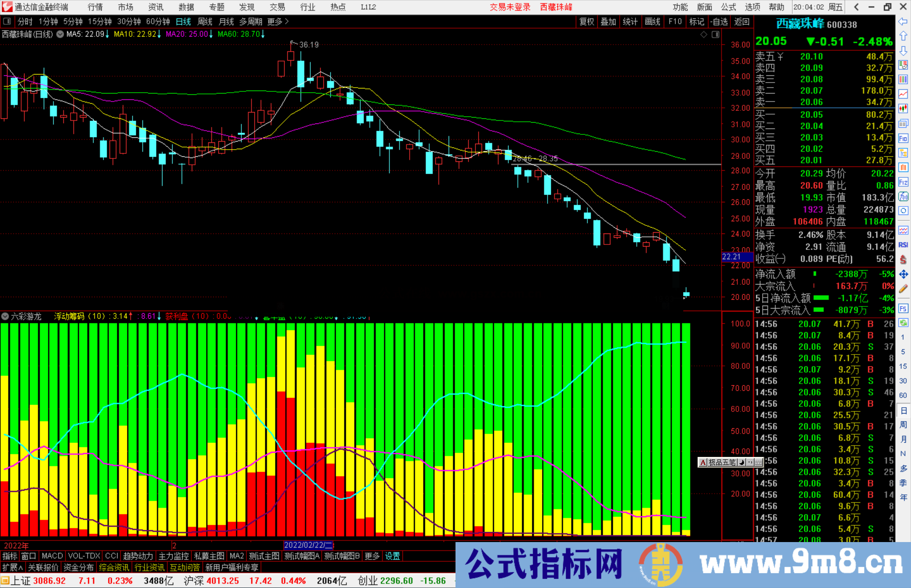Click the 2022/02/22 date marker on timeline

point(309,545)
